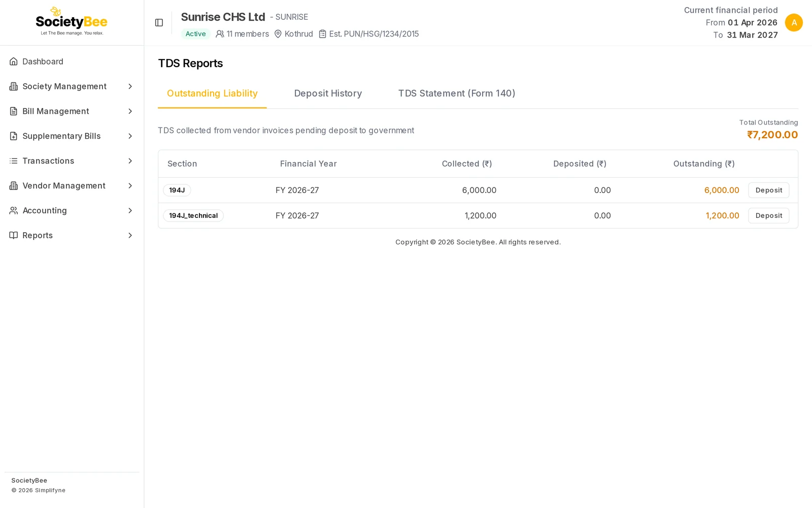Screen dimensions: 812x508
Task: Click the Reports book icon
Action: coord(14,235)
